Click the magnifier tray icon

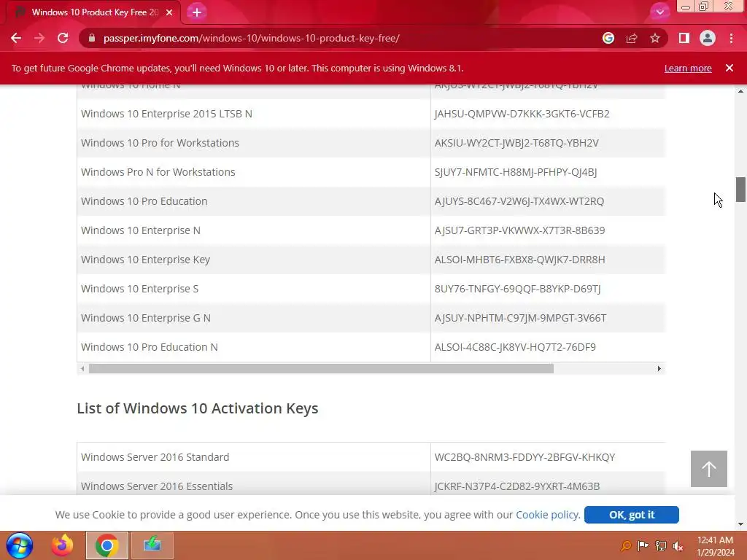tap(625, 545)
